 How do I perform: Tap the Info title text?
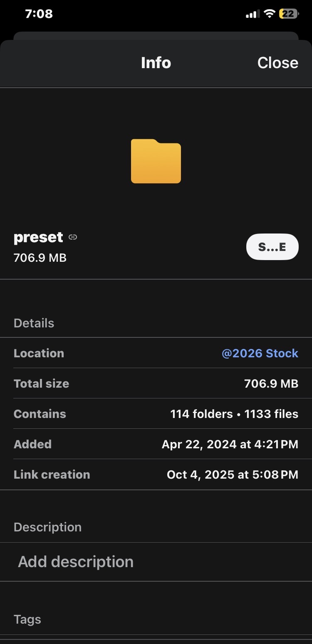tap(156, 63)
